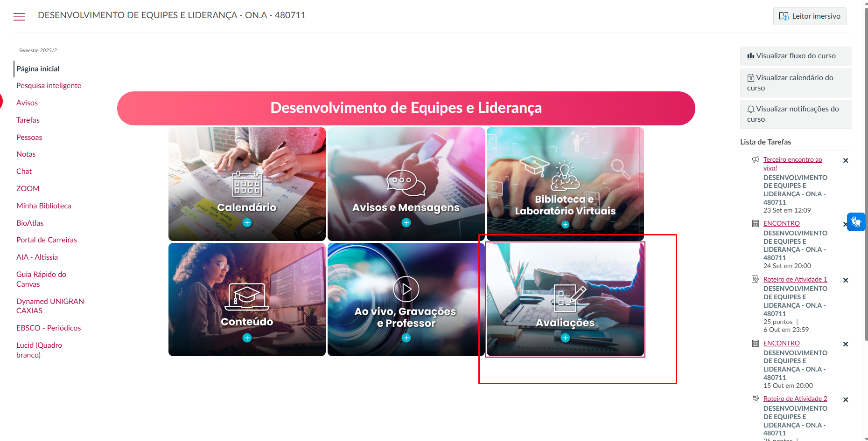Open the VLibras accessibility hand icon
The height and width of the screenshot is (441, 868).
click(x=856, y=222)
